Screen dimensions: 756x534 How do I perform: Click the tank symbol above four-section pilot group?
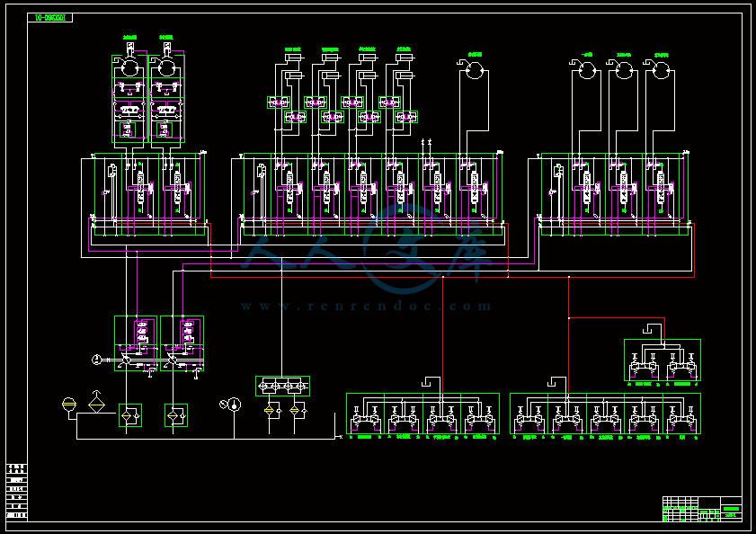(x=426, y=383)
